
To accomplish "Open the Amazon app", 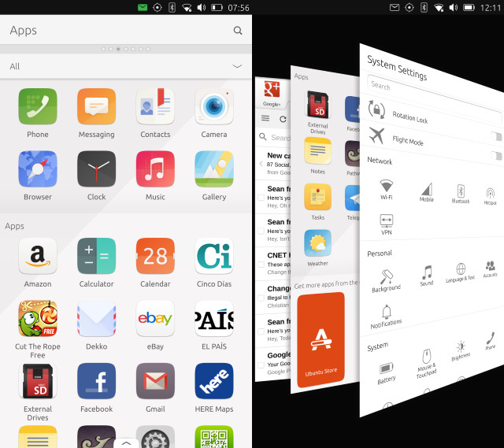I will pyautogui.click(x=38, y=256).
